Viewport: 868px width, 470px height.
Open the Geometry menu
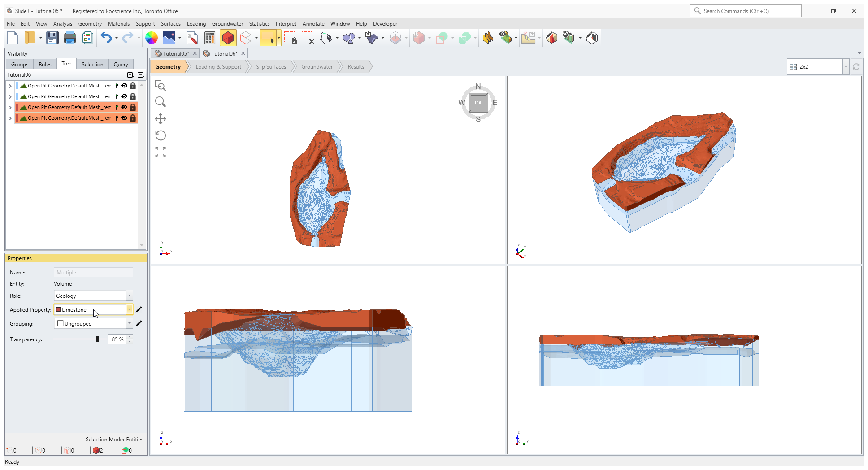(x=90, y=24)
